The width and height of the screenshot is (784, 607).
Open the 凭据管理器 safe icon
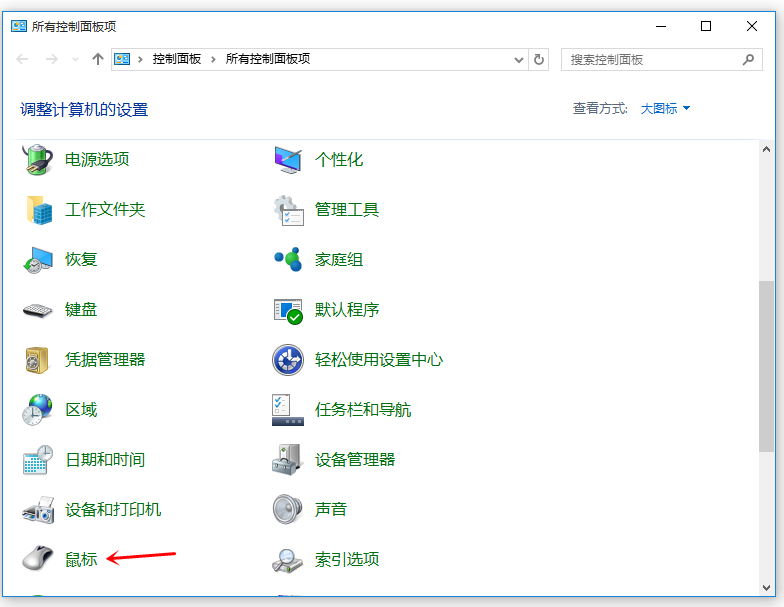tap(37, 360)
